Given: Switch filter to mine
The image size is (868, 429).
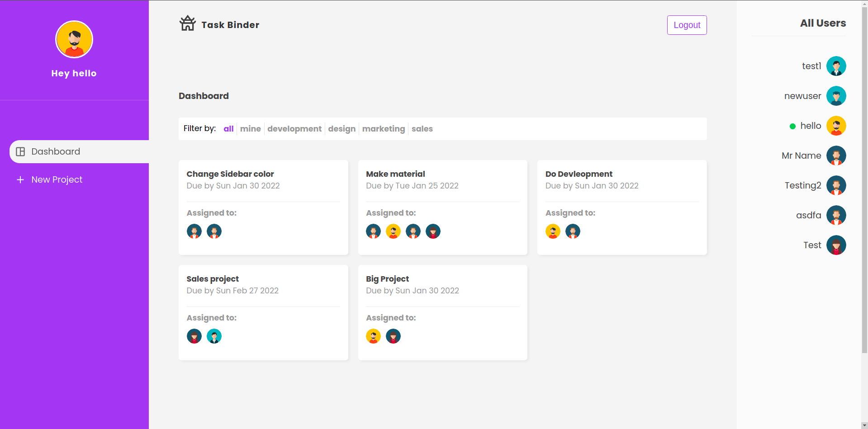Looking at the screenshot, I should click(x=250, y=129).
